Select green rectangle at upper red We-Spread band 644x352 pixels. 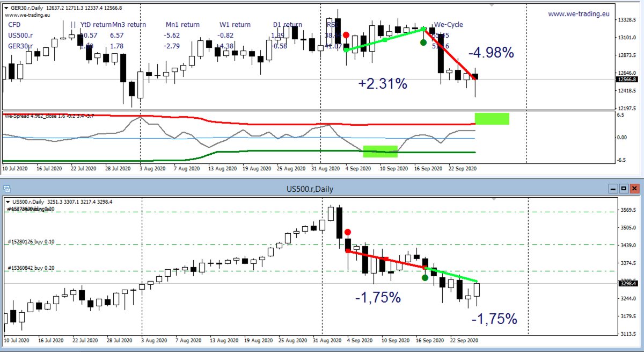(492, 119)
